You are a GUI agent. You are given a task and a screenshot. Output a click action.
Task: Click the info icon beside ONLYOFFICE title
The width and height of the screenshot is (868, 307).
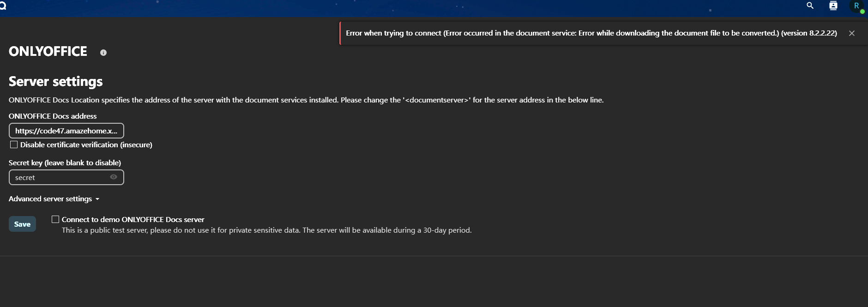pos(103,53)
